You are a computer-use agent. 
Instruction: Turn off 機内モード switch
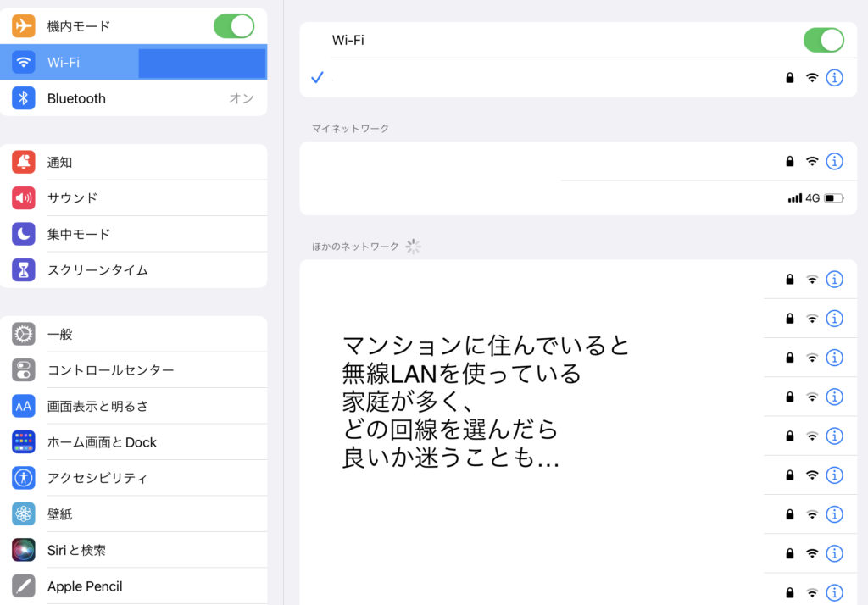point(233,26)
